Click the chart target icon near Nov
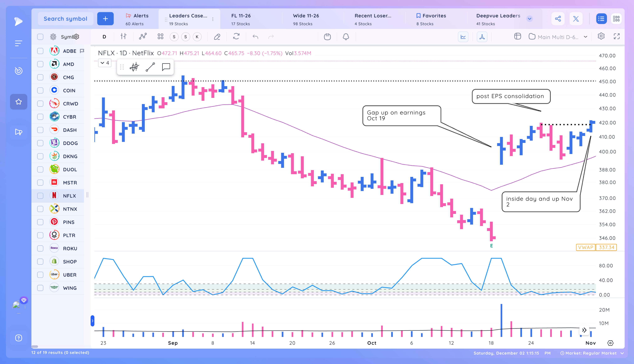The width and height of the screenshot is (634, 364). pyautogui.click(x=610, y=343)
